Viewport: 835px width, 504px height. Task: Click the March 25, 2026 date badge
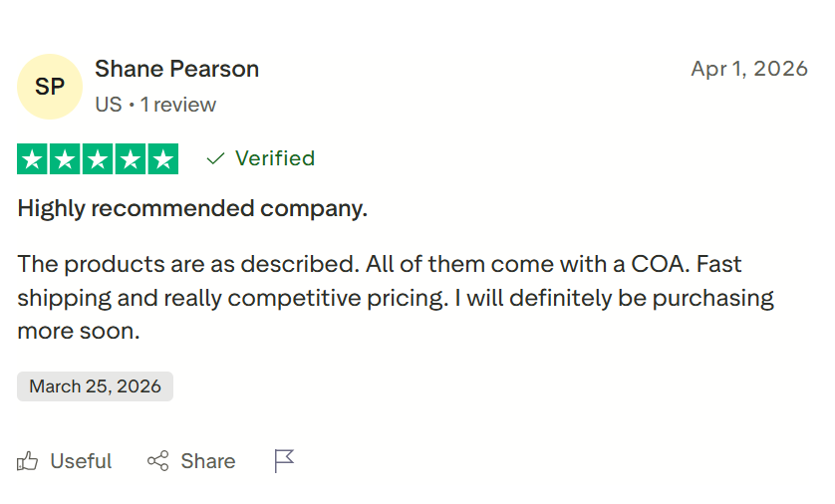click(x=95, y=386)
